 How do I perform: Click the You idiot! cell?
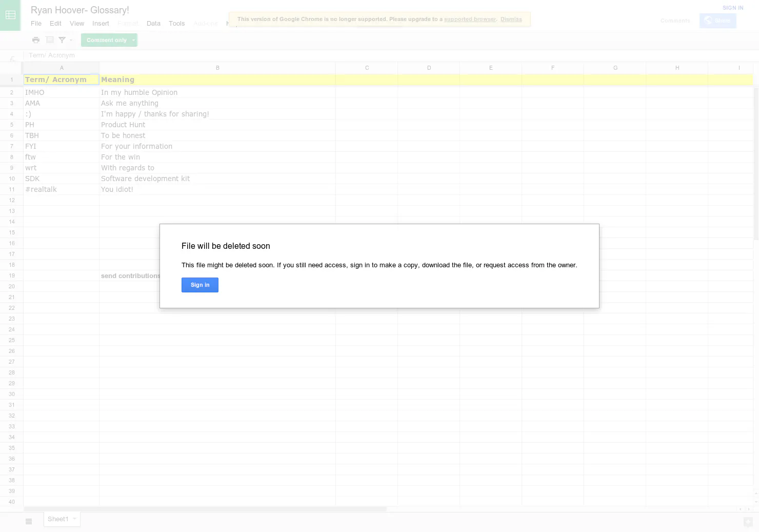click(x=217, y=189)
